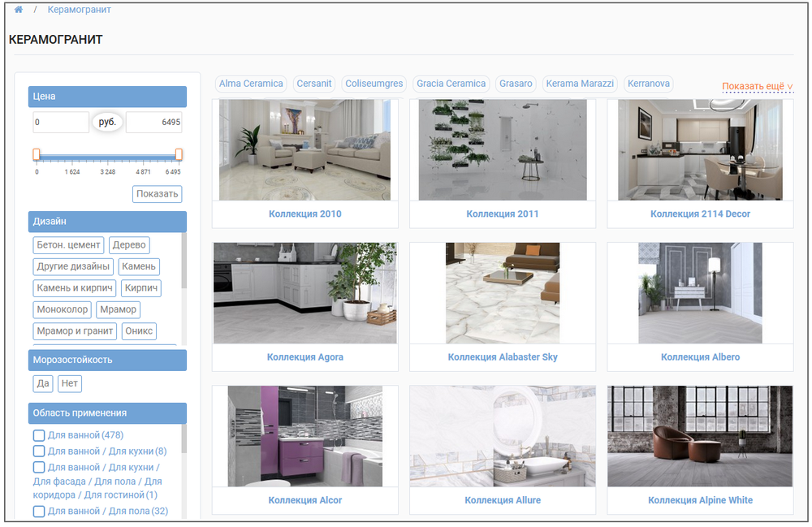The width and height of the screenshot is (812, 527).
Task: Select the 'Дерево' design filter tag
Action: (x=129, y=244)
